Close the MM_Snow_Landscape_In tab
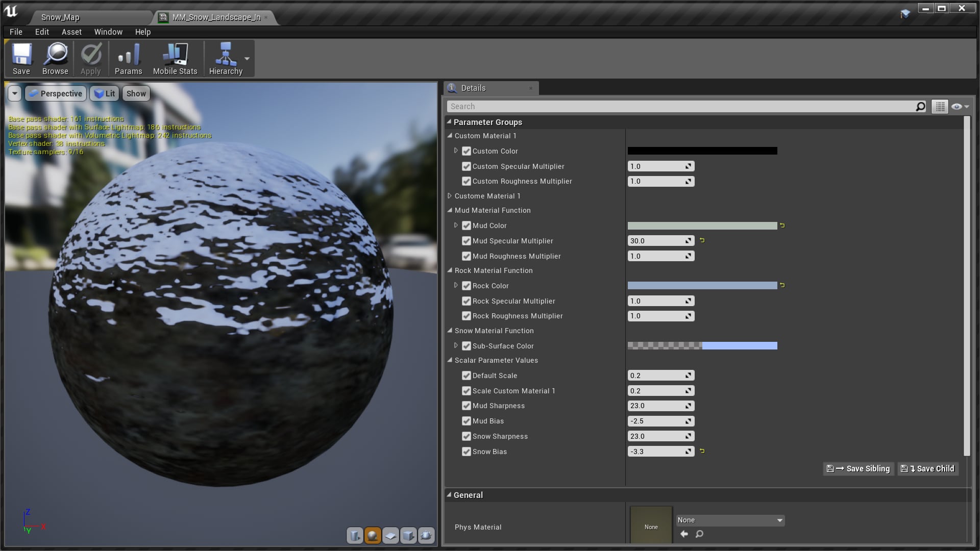This screenshot has width=980, height=551. click(266, 17)
